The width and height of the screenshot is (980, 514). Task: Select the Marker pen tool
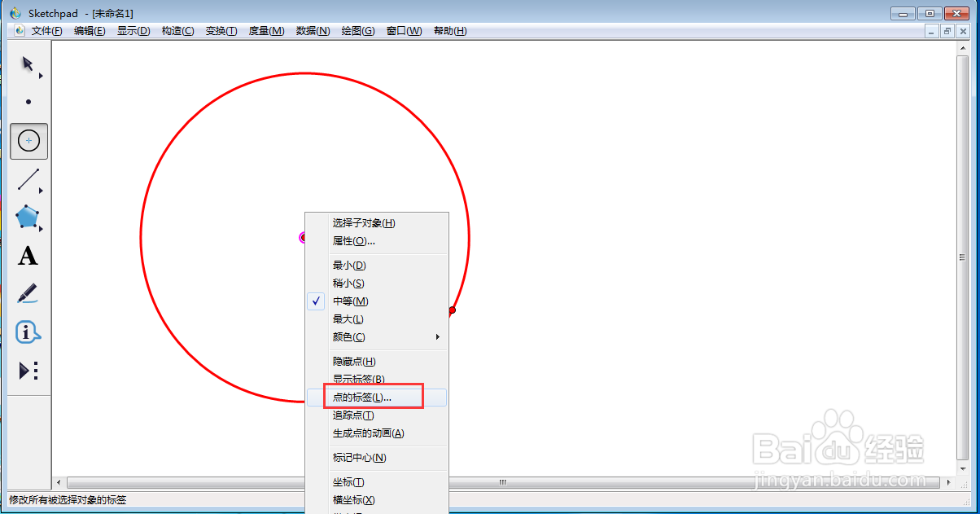coord(28,293)
